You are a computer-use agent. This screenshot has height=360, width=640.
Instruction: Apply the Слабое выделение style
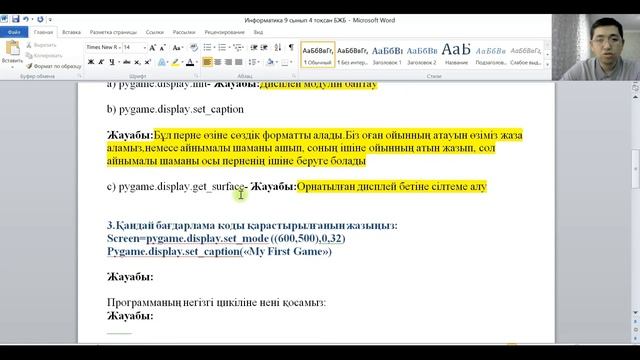tap(525, 54)
